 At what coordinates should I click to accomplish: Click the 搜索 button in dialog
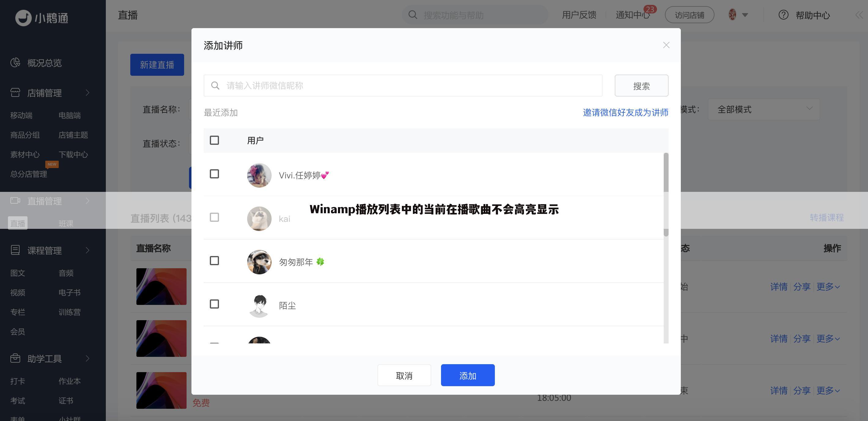click(x=641, y=86)
